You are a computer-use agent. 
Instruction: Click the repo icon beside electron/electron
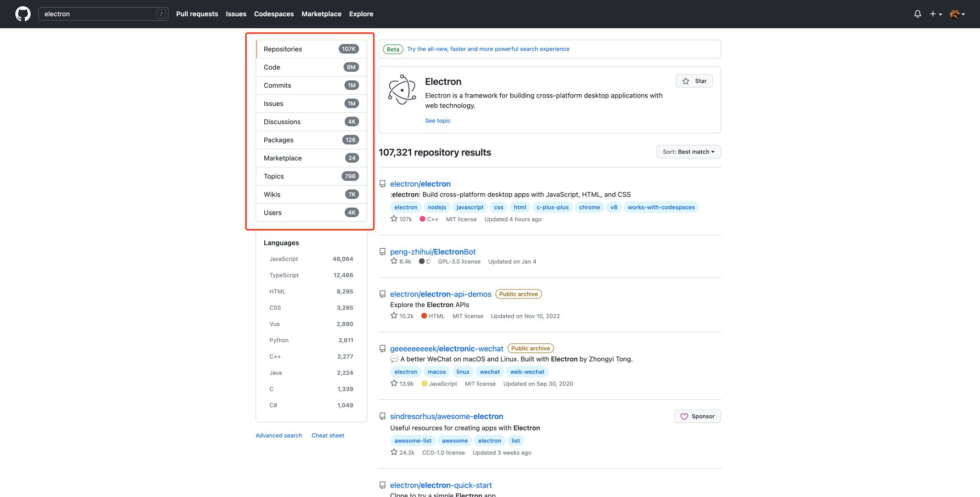point(383,184)
